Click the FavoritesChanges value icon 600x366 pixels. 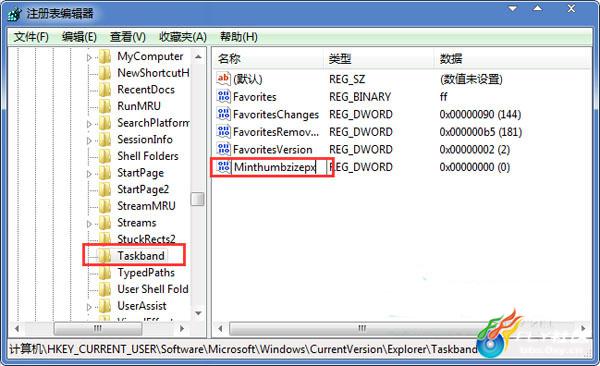pos(223,114)
